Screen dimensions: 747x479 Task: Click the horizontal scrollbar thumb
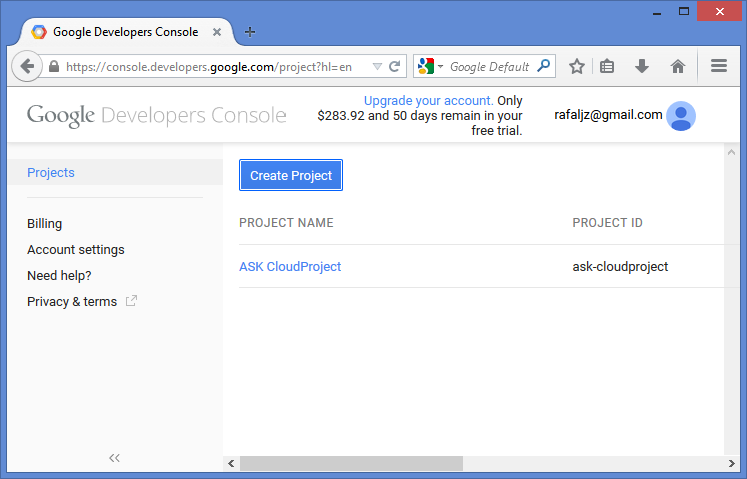[351, 463]
